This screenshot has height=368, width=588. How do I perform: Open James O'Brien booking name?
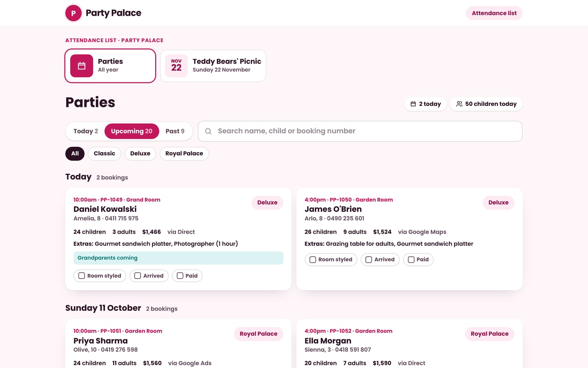(x=333, y=209)
